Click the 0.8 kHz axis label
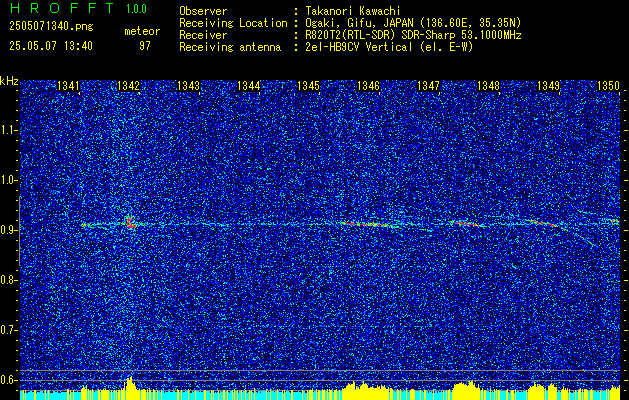This screenshot has width=629, height=400. pyautogui.click(x=8, y=280)
